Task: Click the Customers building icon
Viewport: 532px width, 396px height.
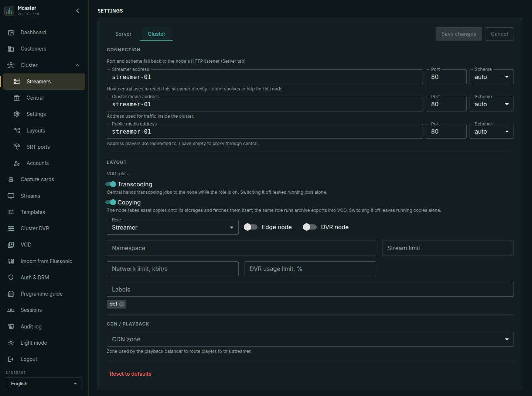Action: [x=11, y=49]
